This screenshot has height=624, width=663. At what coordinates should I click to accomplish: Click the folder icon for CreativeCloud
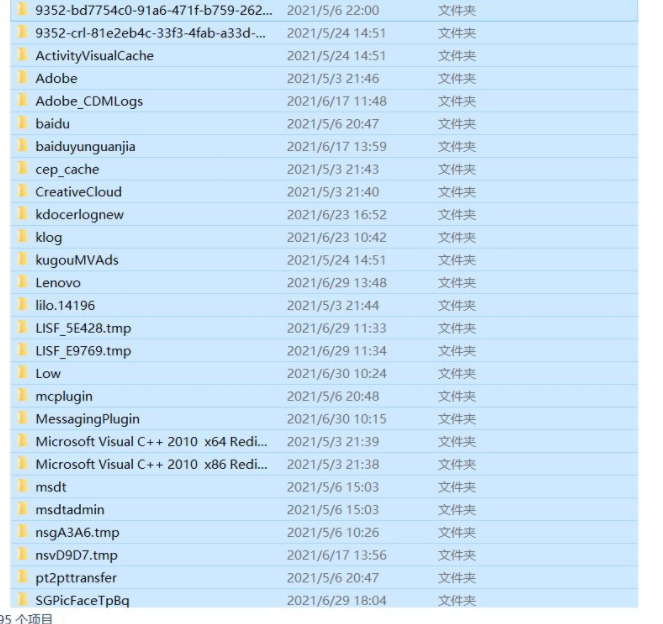coord(22,192)
